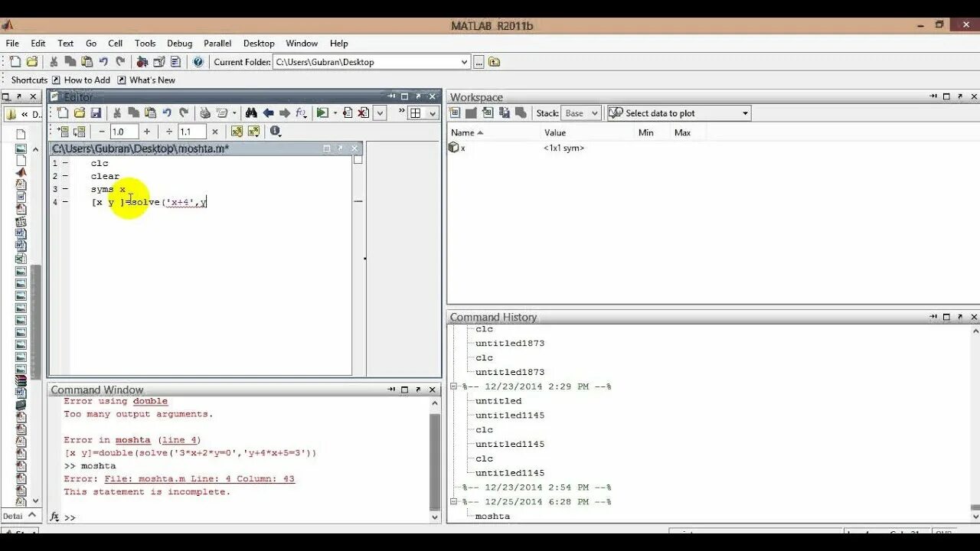Click Evaluate cell icon in cell toolbar
The width and height of the screenshot is (980, 551).
(x=64, y=132)
